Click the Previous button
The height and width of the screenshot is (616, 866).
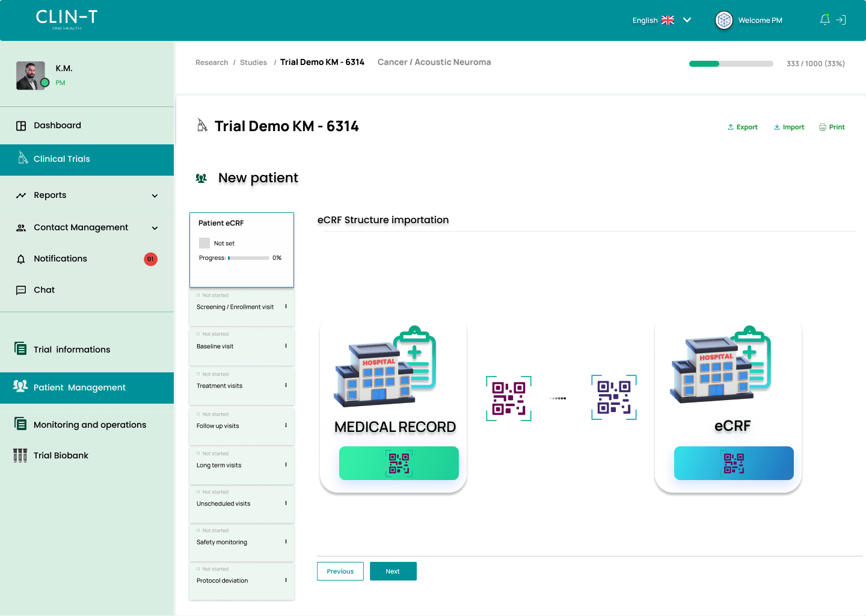340,571
